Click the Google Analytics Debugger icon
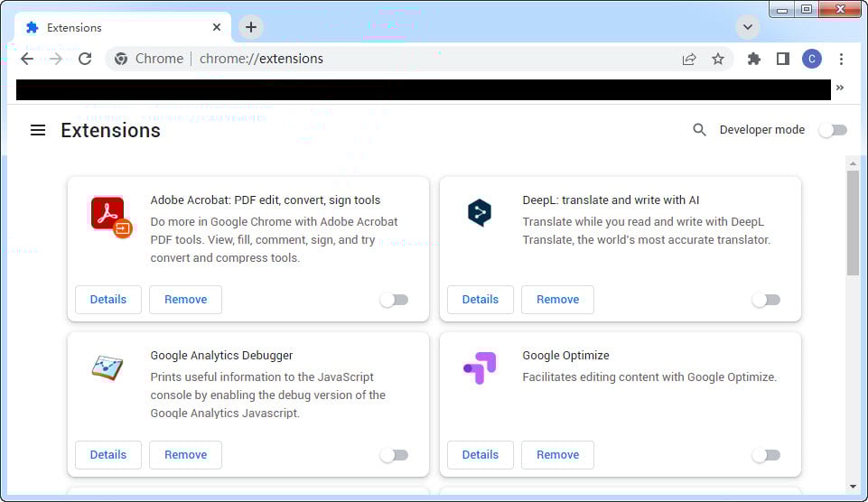868x502 pixels. 107,368
